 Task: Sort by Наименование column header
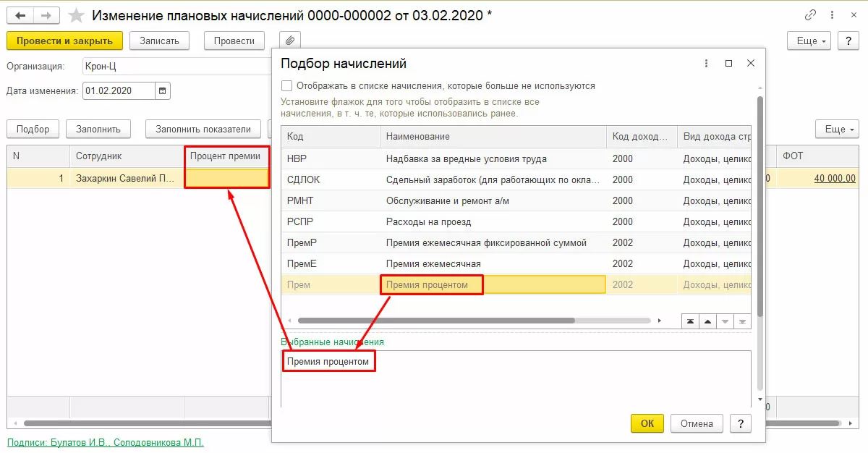493,136
